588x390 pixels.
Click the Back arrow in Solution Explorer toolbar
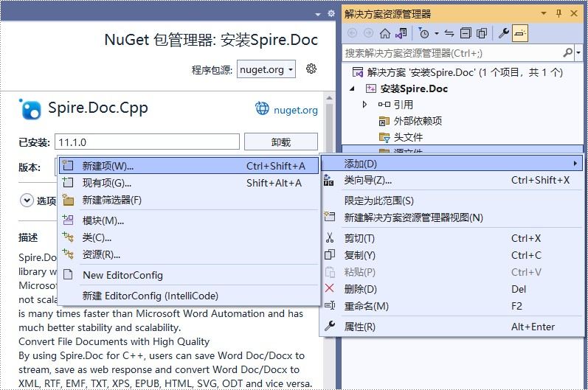pyautogui.click(x=352, y=33)
